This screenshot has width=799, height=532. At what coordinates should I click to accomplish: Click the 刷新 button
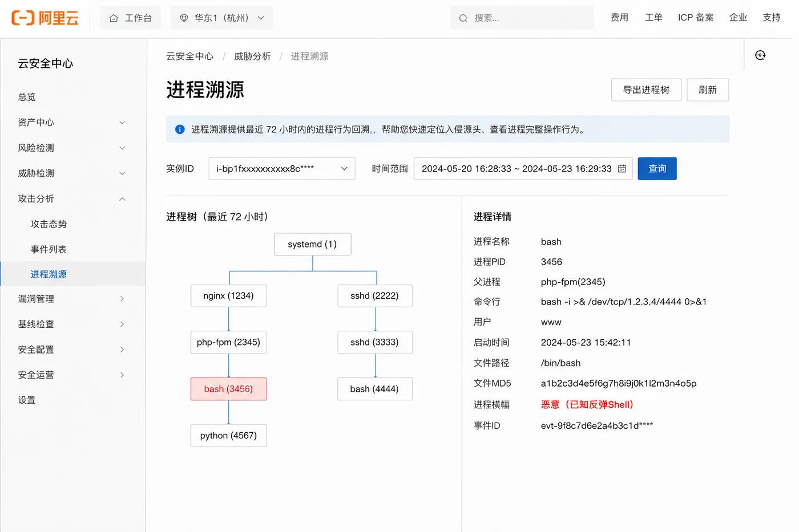click(x=708, y=90)
